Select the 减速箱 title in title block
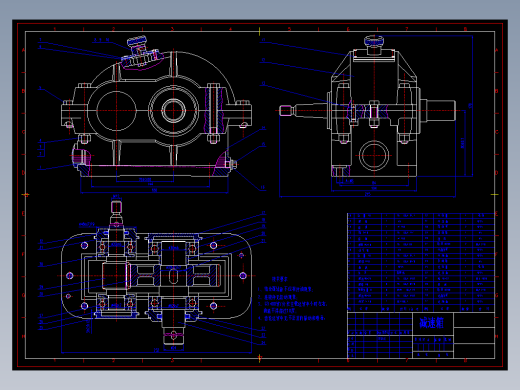The height and width of the screenshot is (390, 520). click(x=432, y=323)
